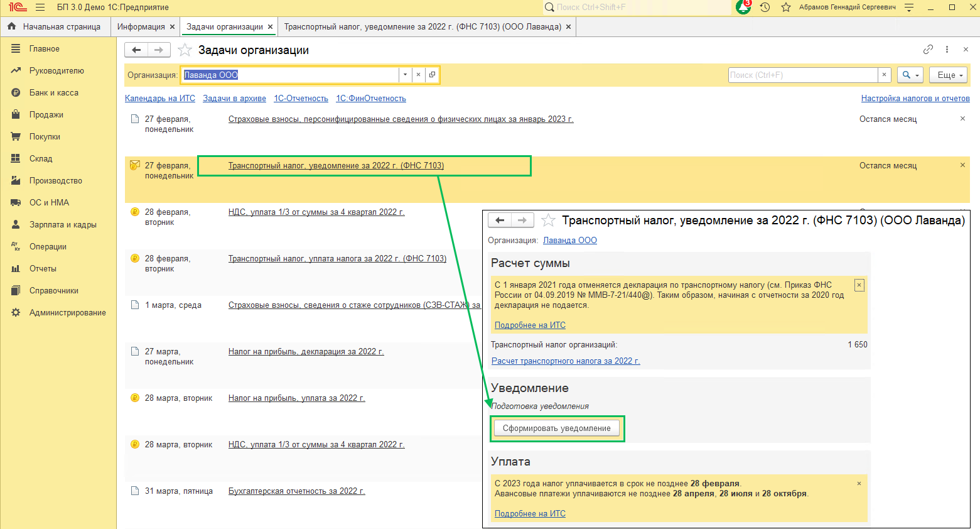Screen dimensions: 980x529
Task: Open Подробнее на ИТС under Расчет суммы
Action: 530,325
